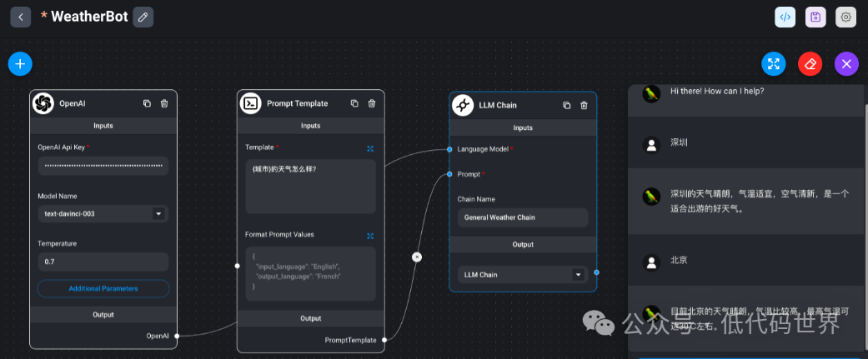Open API code embed button

tap(785, 17)
